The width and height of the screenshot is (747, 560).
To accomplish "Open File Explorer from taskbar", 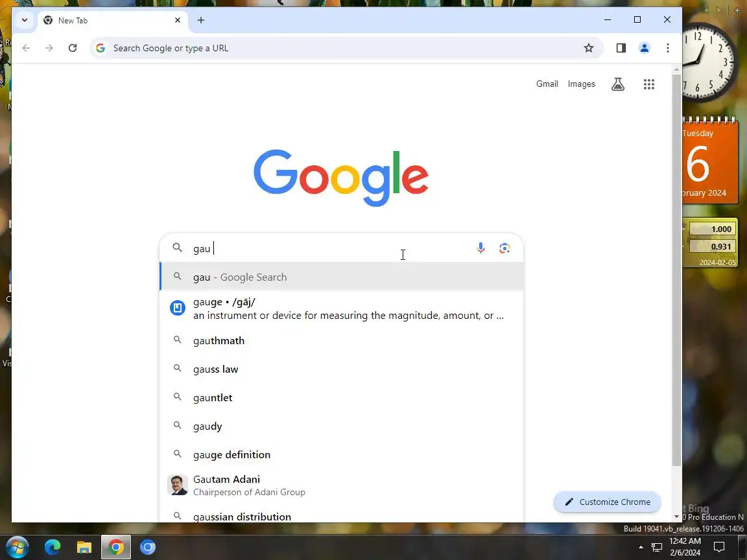I will tap(84, 547).
